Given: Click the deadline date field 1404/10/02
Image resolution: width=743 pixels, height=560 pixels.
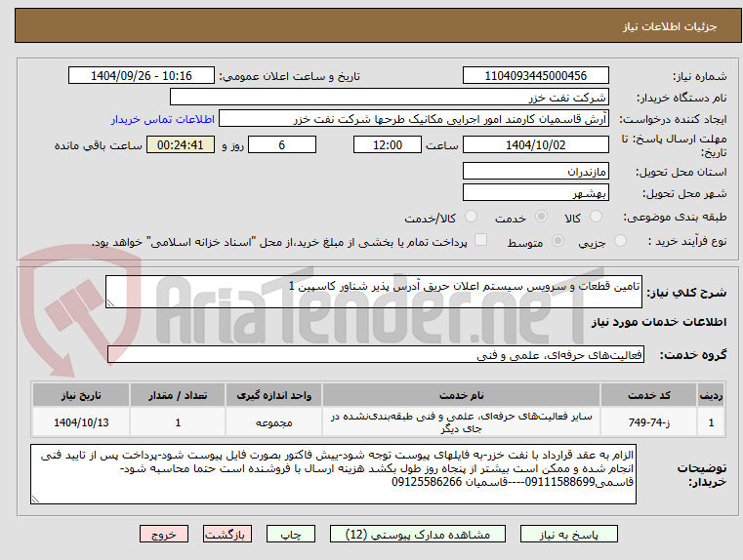Looking at the screenshot, I should click(535, 144).
